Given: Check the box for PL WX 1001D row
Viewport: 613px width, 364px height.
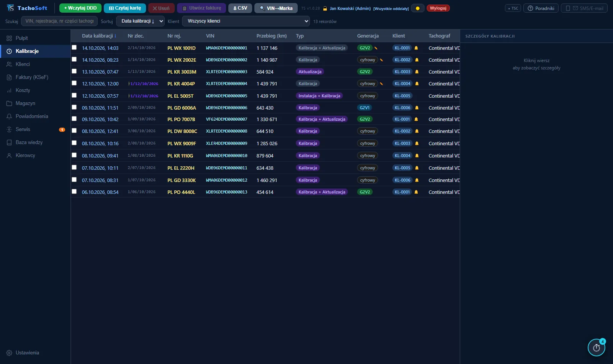Looking at the screenshot, I should tap(74, 48).
